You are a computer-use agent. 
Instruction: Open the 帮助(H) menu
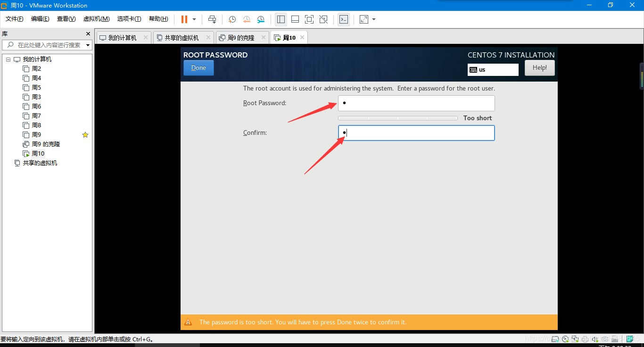(x=158, y=19)
